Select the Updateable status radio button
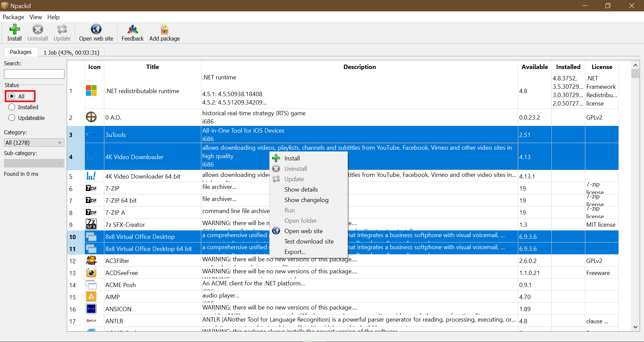Screen dimensions: 644x342 click(x=12, y=118)
